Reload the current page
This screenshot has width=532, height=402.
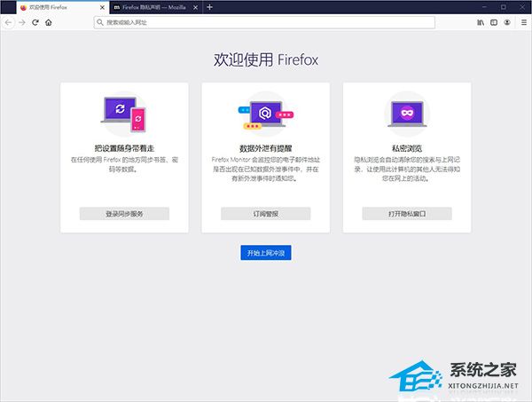coord(35,22)
